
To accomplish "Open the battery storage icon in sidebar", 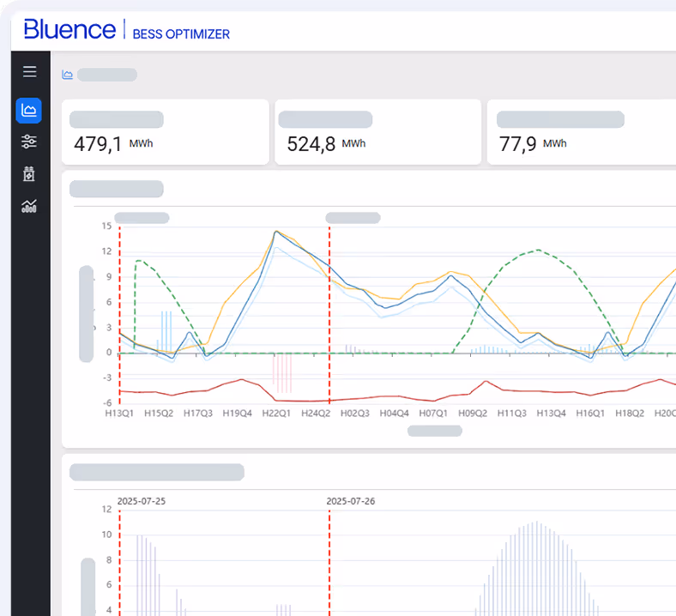I will pos(29,173).
